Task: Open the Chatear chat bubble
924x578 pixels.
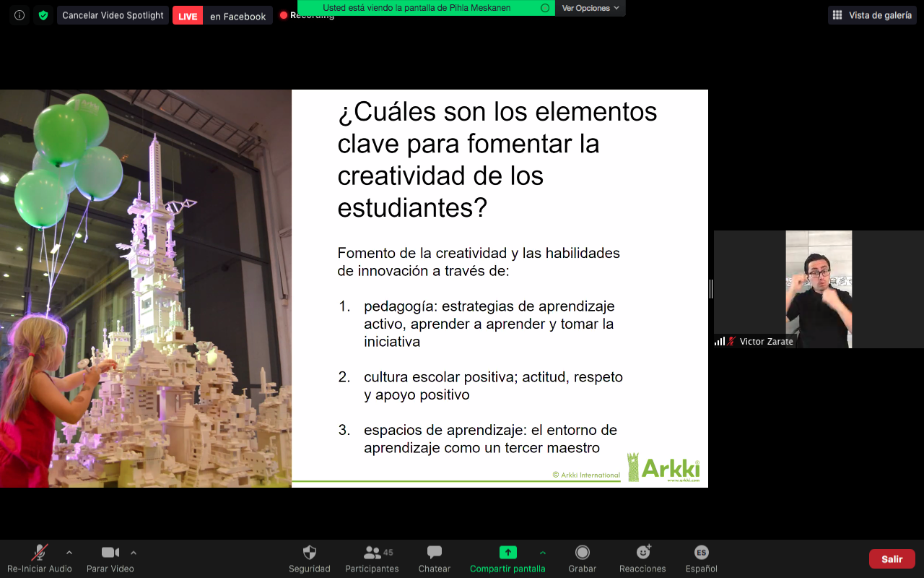Action: [435, 553]
